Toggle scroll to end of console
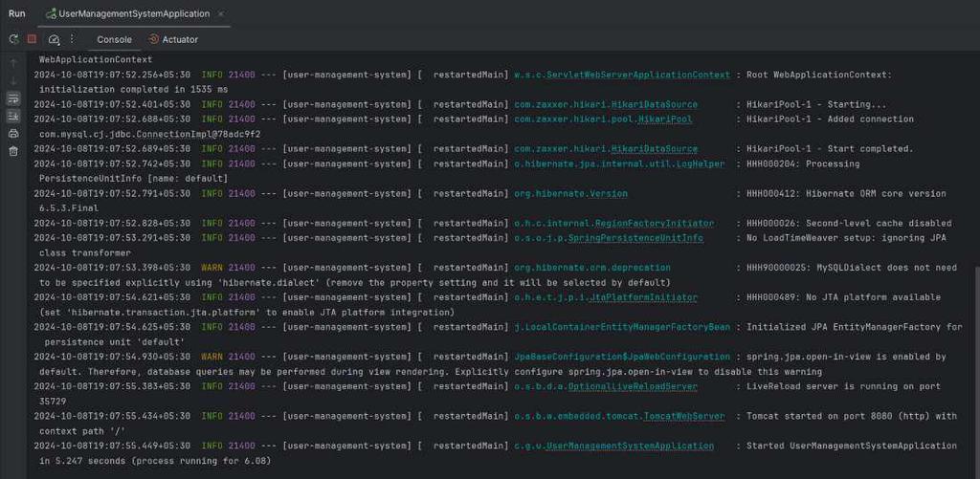The image size is (980, 479). [13, 116]
